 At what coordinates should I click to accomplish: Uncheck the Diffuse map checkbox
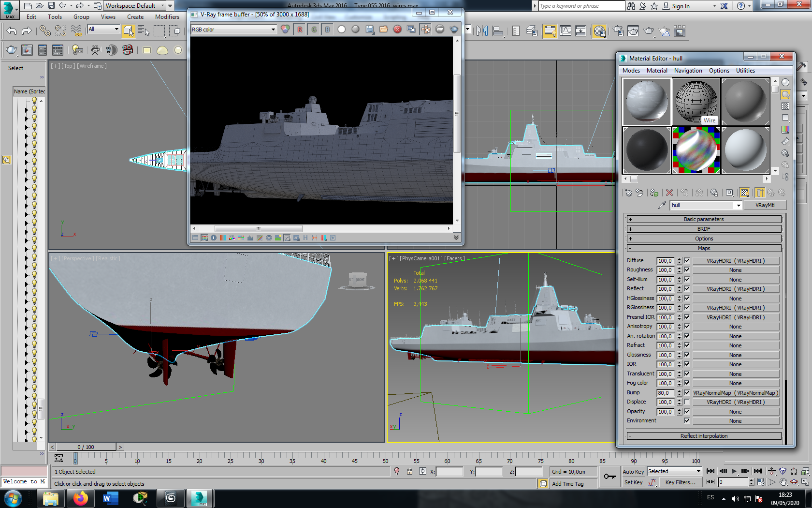(687, 261)
